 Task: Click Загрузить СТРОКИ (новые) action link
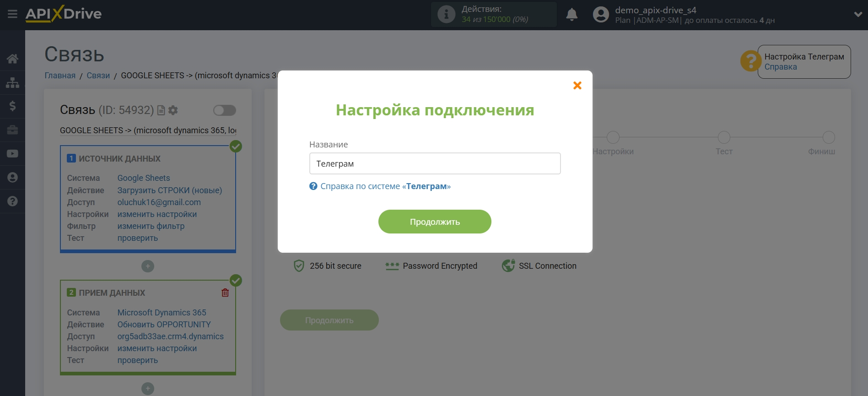[170, 190]
